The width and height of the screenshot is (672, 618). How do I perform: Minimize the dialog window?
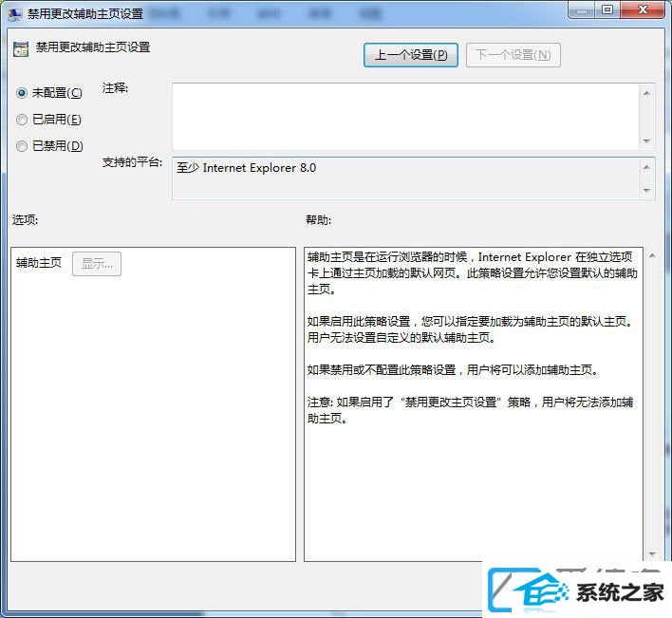[582, 10]
